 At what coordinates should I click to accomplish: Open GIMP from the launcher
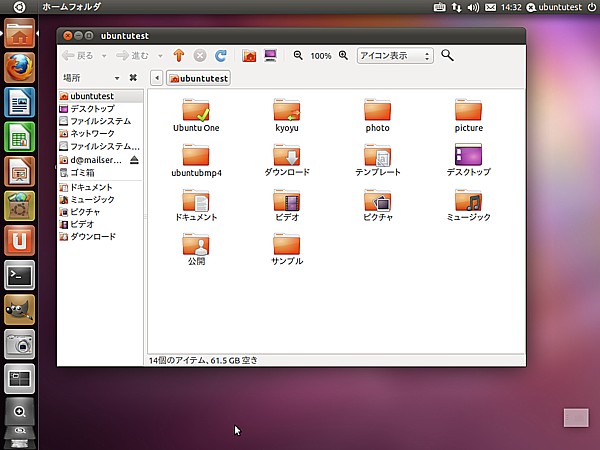click(x=20, y=309)
